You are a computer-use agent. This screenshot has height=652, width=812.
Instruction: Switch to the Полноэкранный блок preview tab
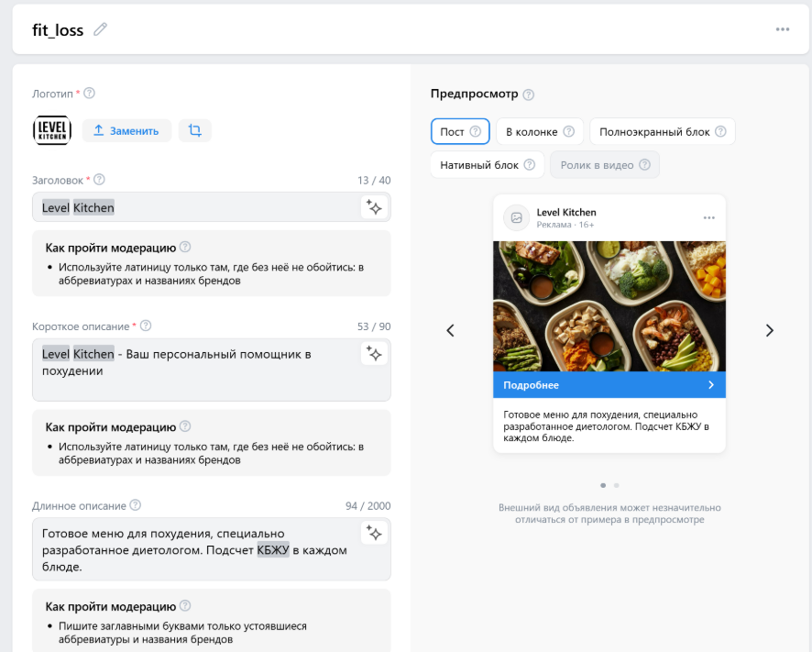663,132
